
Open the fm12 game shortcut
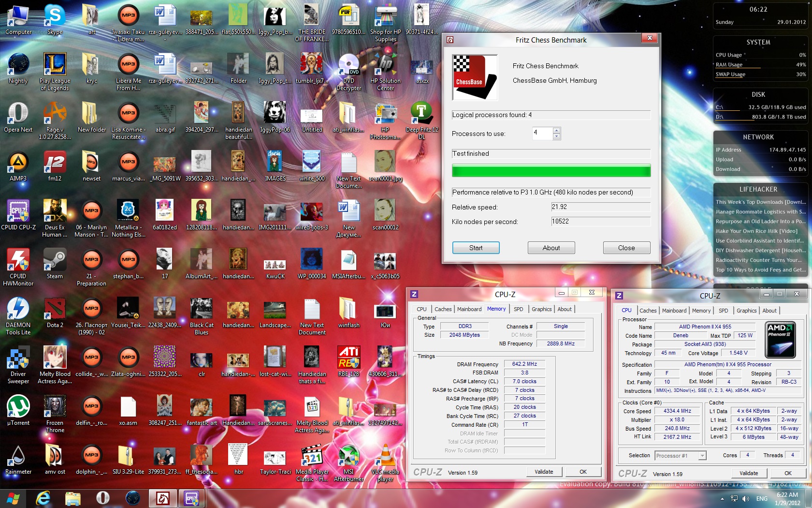tap(55, 166)
